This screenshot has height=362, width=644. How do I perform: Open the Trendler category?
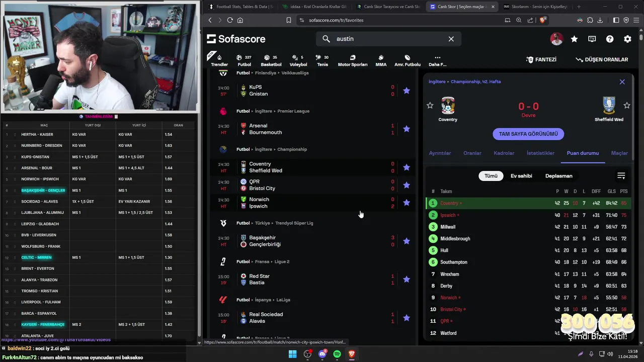click(x=219, y=60)
